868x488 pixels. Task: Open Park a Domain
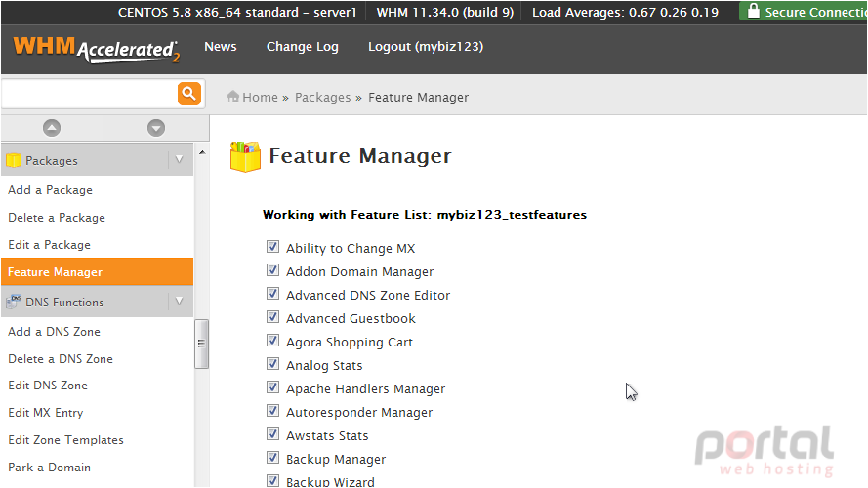coord(49,467)
